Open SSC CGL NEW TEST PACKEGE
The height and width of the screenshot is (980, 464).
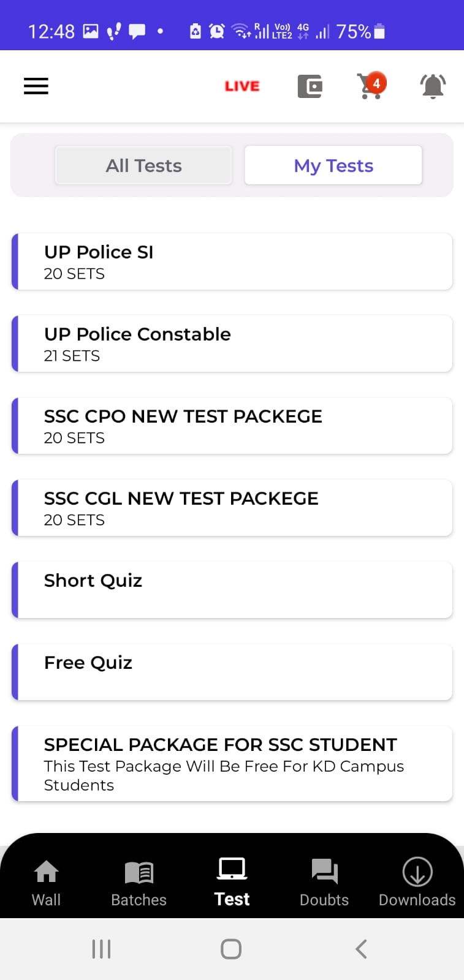pyautogui.click(x=232, y=508)
